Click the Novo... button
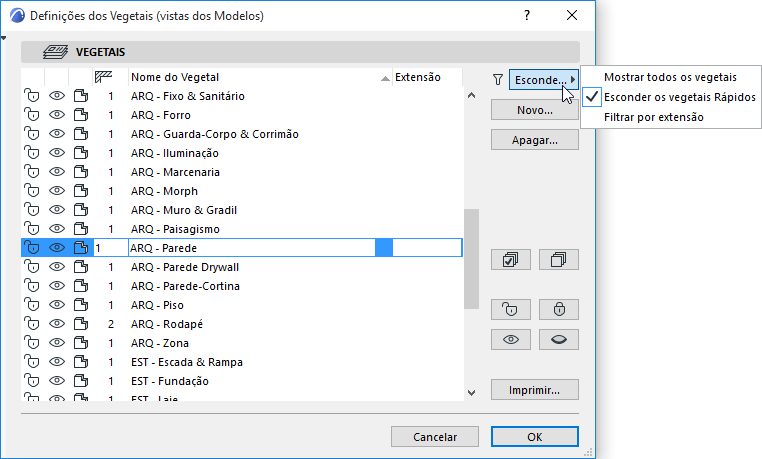762x459 pixels. click(535, 110)
